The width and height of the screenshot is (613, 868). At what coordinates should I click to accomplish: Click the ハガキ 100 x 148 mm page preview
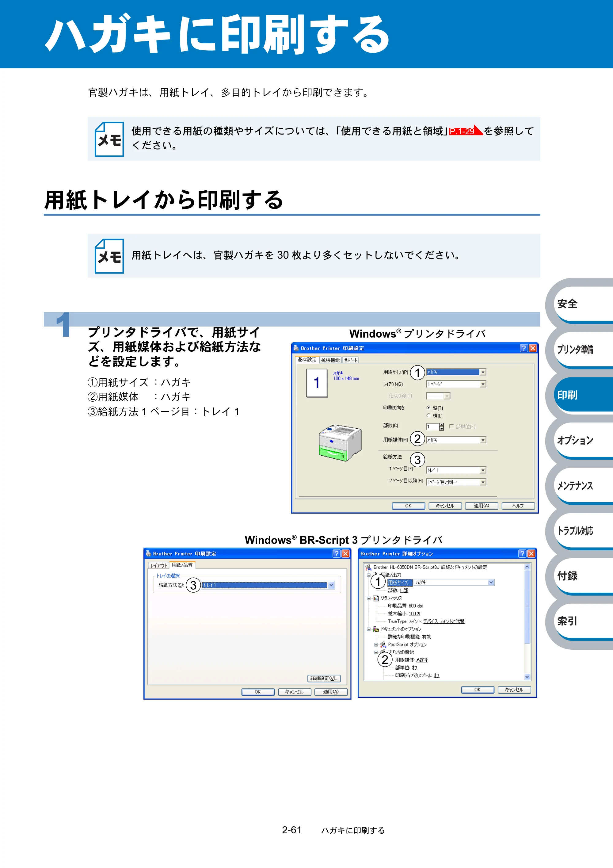317,383
